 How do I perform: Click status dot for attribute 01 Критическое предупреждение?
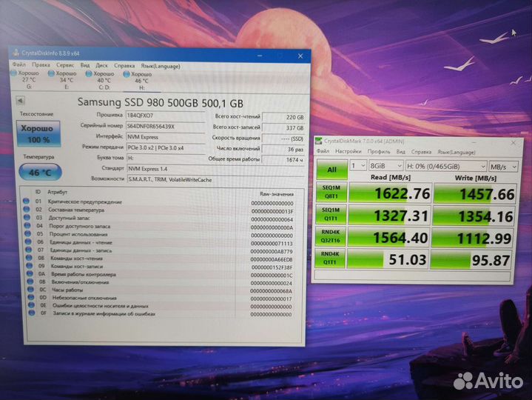tap(26, 201)
